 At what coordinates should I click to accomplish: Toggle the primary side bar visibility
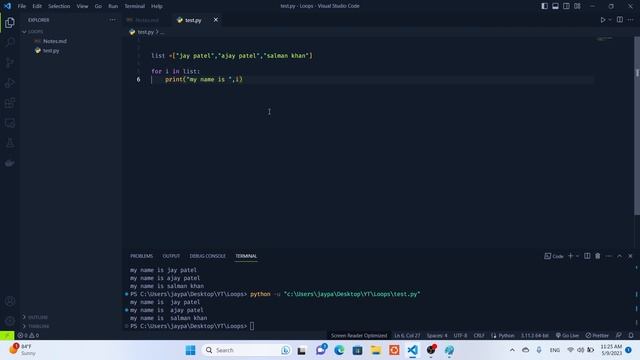[x=544, y=6]
